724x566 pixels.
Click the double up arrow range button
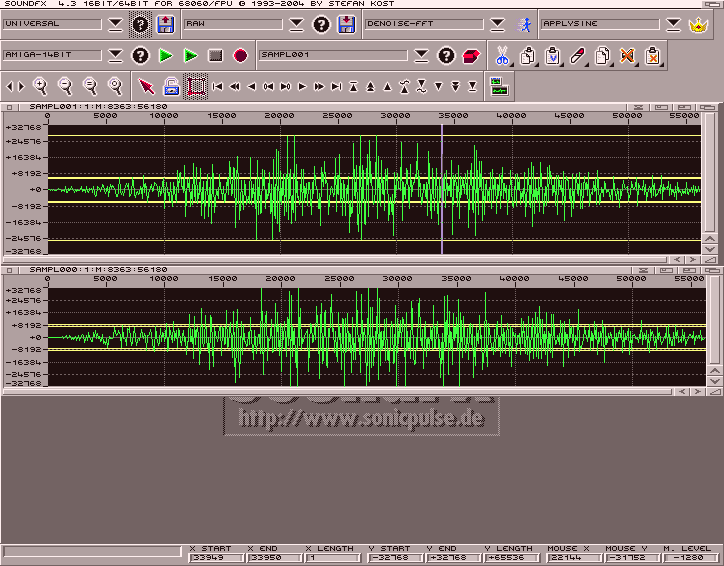tap(370, 86)
